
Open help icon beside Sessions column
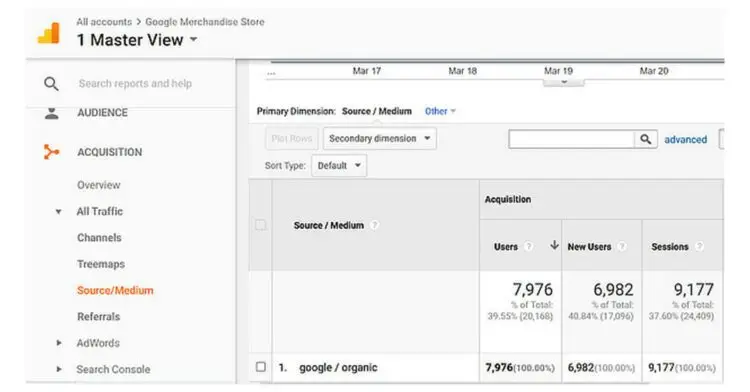tap(699, 247)
